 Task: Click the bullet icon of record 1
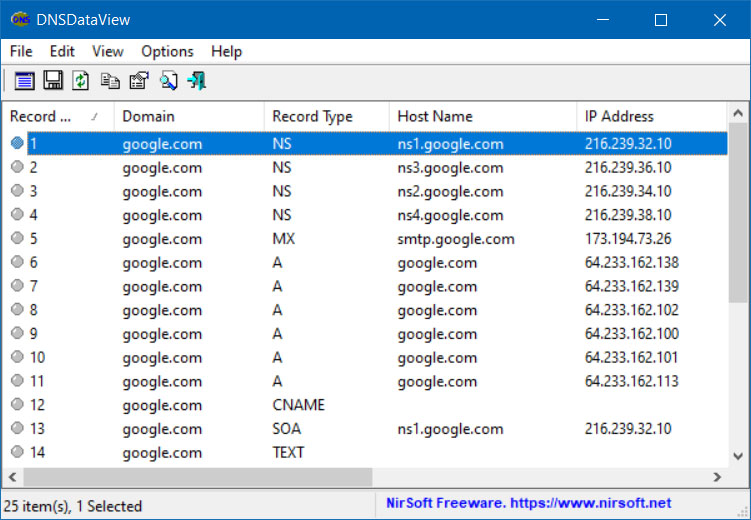click(17, 143)
